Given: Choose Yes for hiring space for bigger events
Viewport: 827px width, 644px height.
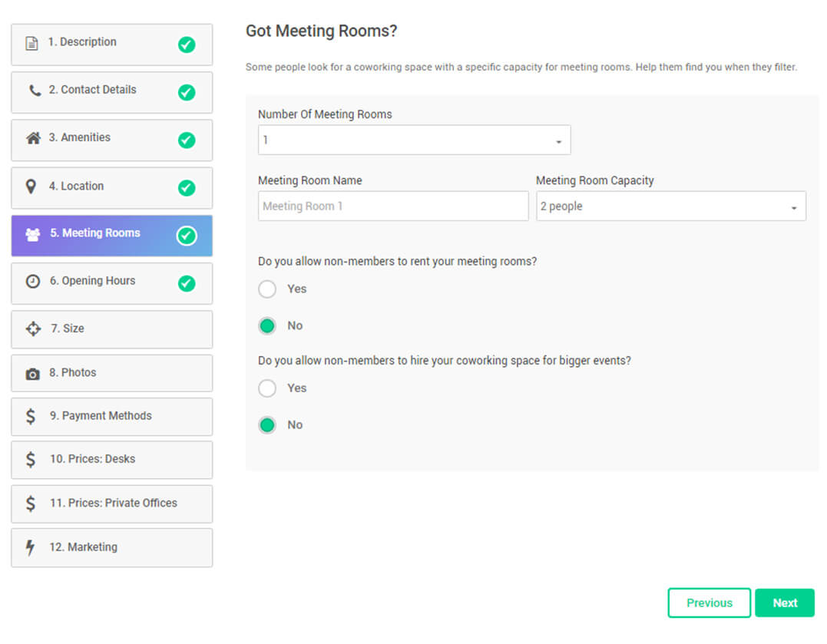Looking at the screenshot, I should (x=267, y=388).
